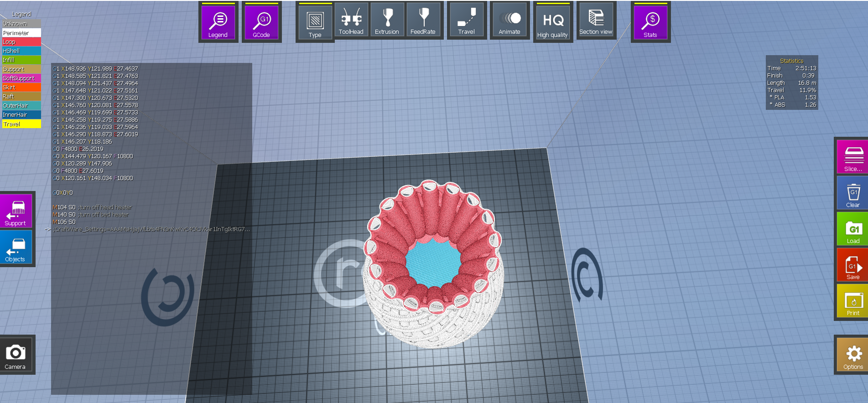Toggle the Stats panel button
The height and width of the screenshot is (403, 868).
pos(650,22)
